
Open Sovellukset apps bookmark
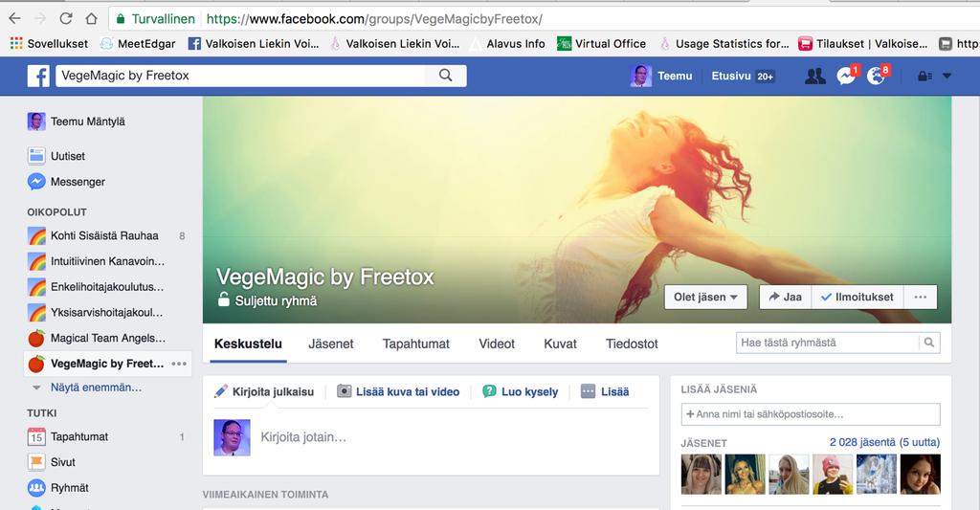49,44
